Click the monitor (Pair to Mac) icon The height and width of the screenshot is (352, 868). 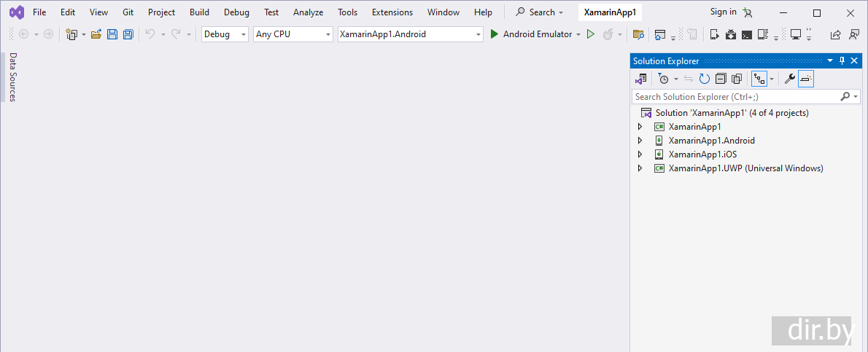(x=796, y=34)
